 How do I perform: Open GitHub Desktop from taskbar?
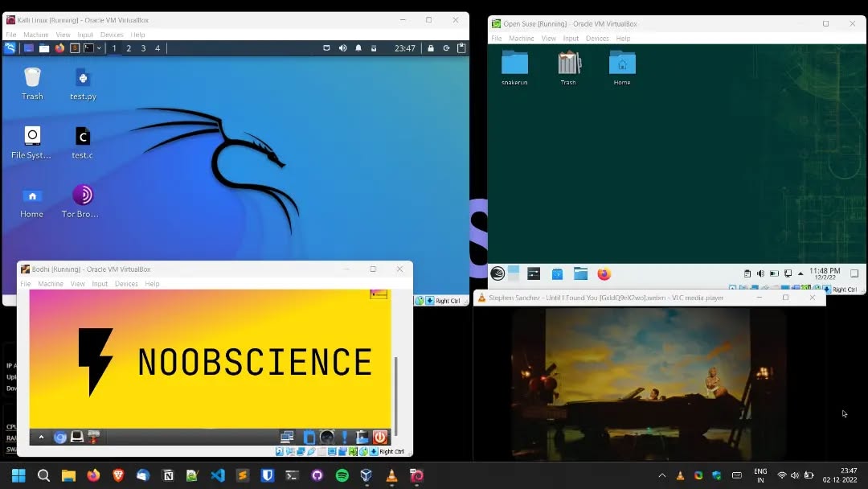(317, 475)
